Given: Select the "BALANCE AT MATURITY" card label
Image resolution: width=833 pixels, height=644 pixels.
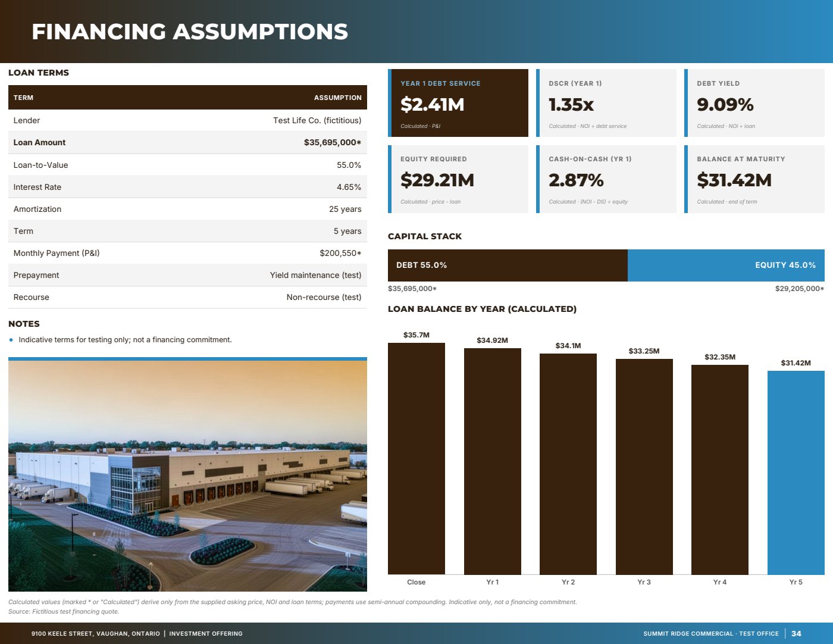Looking at the screenshot, I should coord(741,159).
